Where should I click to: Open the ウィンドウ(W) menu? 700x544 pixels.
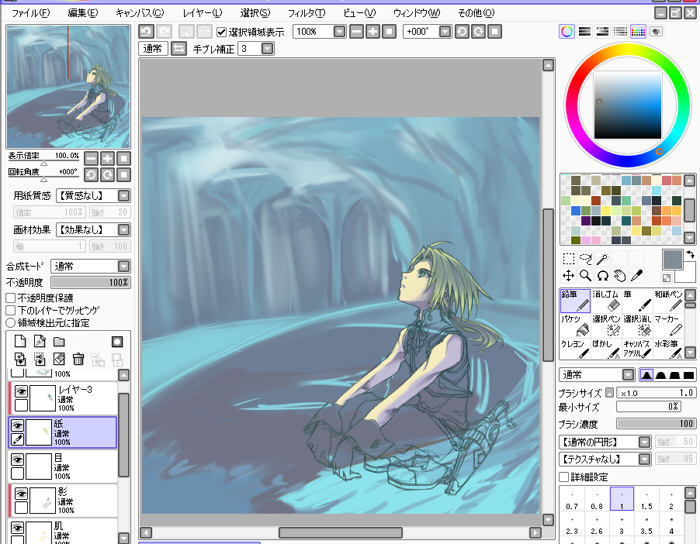click(417, 13)
